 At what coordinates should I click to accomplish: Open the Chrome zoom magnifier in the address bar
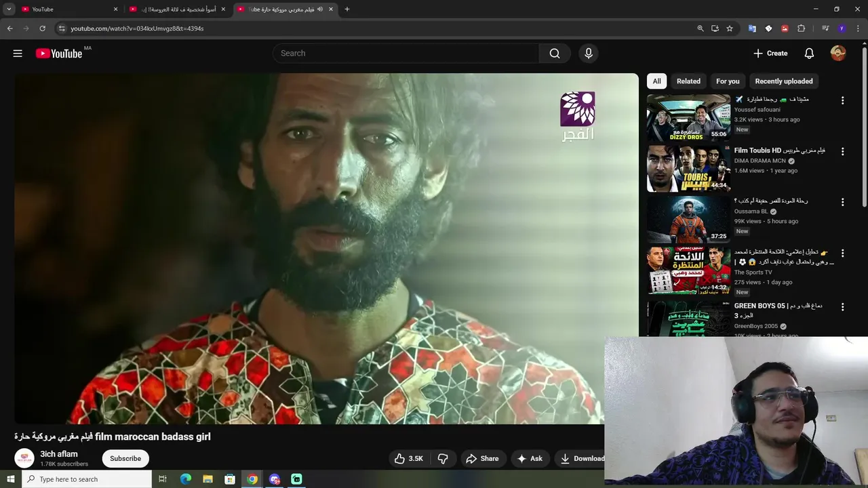pos(701,28)
